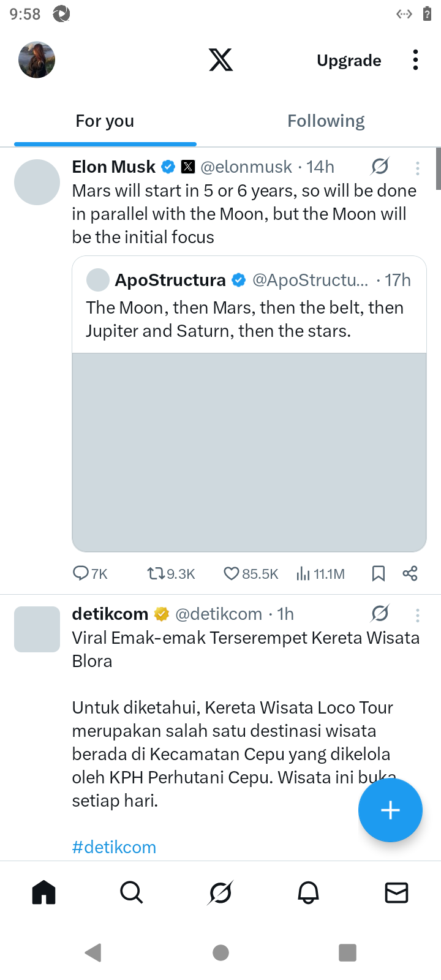The width and height of the screenshot is (441, 980).
Task: Tap the Search magnifier in bottom navigation
Action: tap(132, 893)
